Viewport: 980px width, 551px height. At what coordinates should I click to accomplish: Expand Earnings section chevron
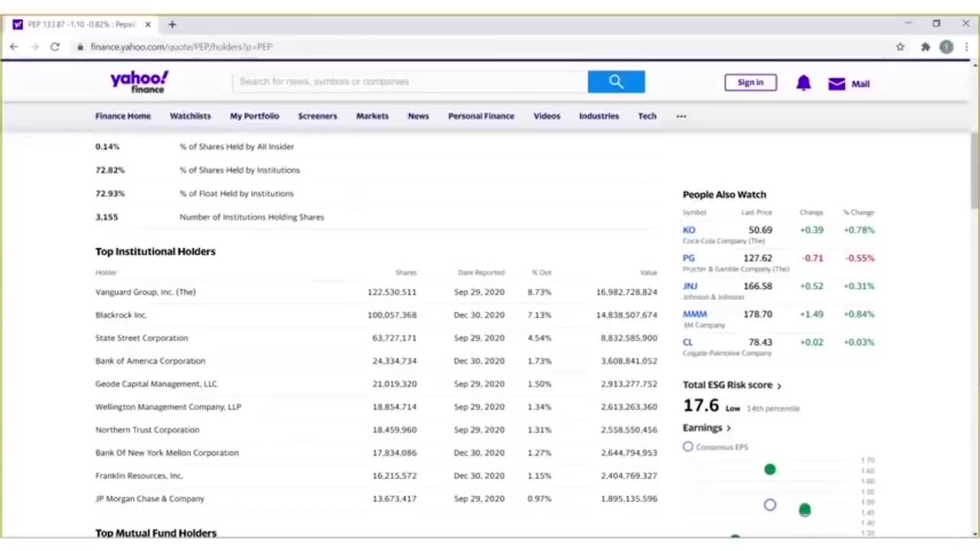pos(728,429)
